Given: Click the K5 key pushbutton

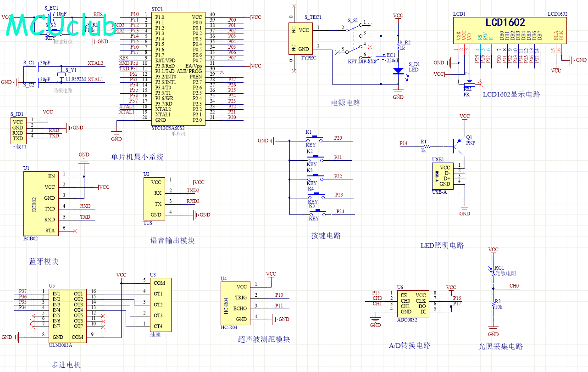Looking at the screenshot, I should point(316,212).
